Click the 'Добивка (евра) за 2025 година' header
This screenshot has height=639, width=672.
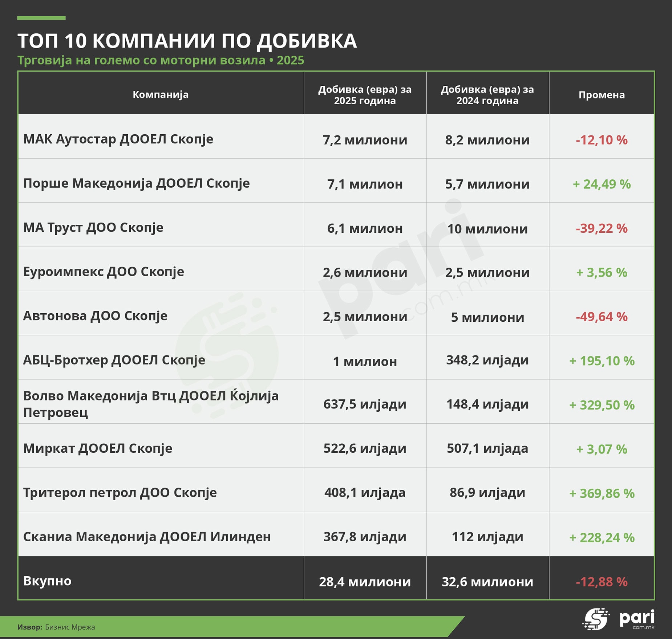point(365,95)
